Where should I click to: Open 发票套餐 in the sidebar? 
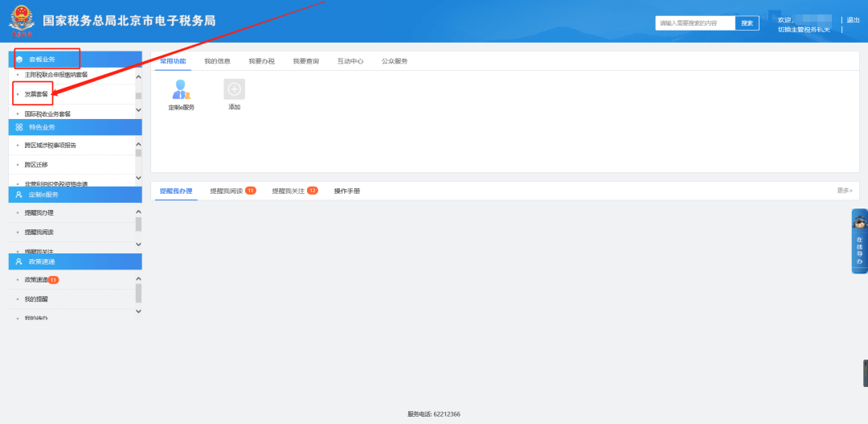tap(36, 93)
